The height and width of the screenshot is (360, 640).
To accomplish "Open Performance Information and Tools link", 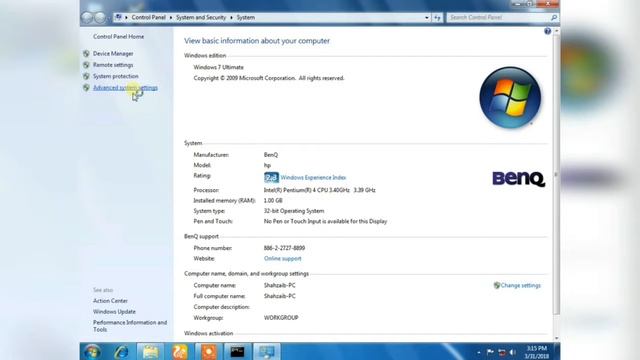I will tap(130, 326).
